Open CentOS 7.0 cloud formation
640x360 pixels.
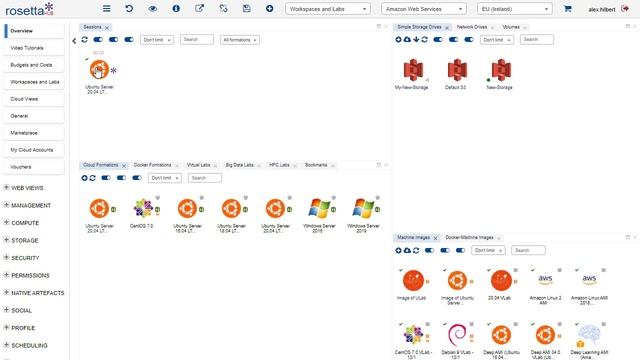(x=143, y=209)
